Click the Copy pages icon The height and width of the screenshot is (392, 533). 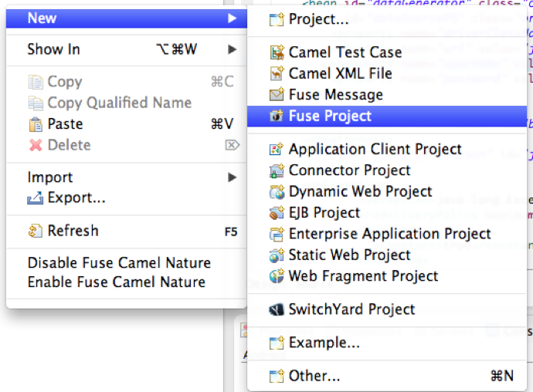click(x=36, y=83)
